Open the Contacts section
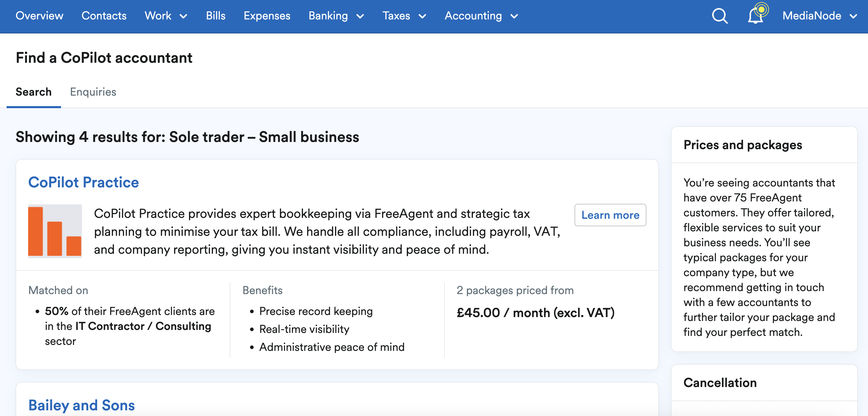The height and width of the screenshot is (416, 868). (x=104, y=16)
